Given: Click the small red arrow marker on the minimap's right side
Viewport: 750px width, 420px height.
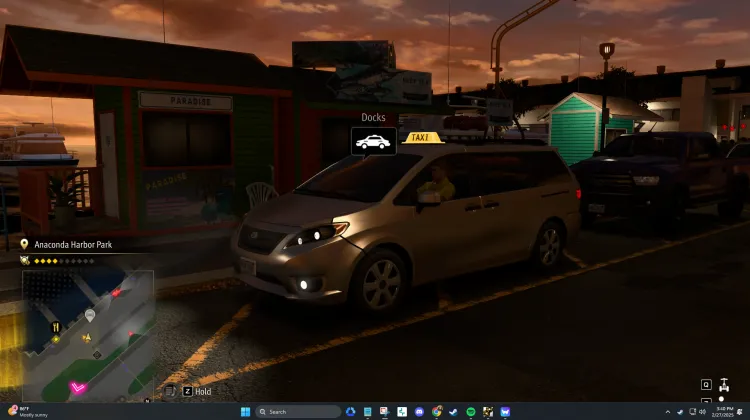Looking at the screenshot, I should pos(130,333).
